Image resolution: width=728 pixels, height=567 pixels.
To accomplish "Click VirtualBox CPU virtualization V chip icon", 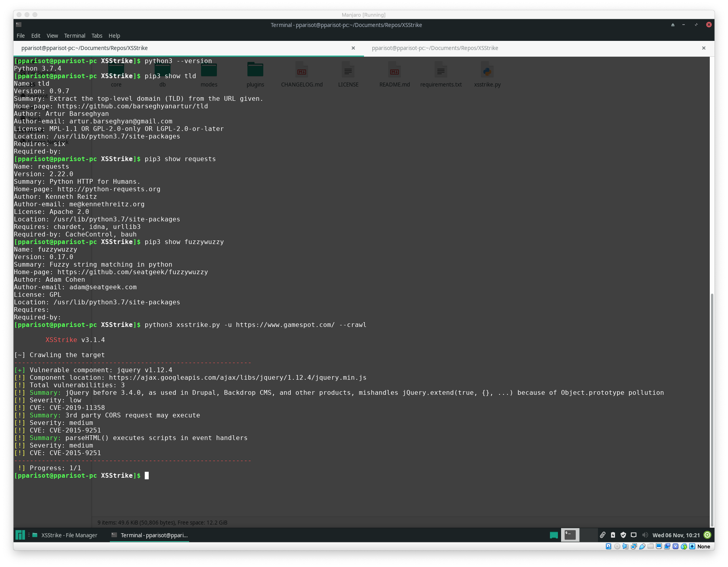I will tap(675, 546).
